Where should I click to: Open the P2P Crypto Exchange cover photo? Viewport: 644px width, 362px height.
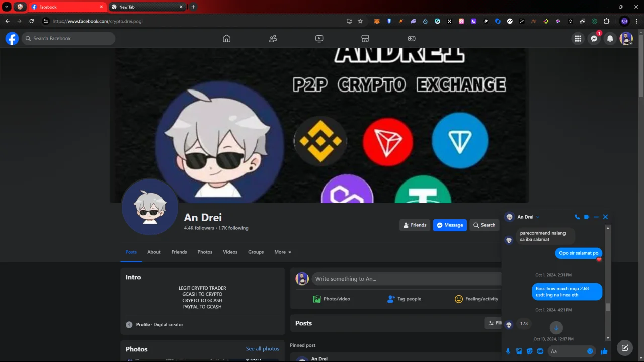click(319, 126)
